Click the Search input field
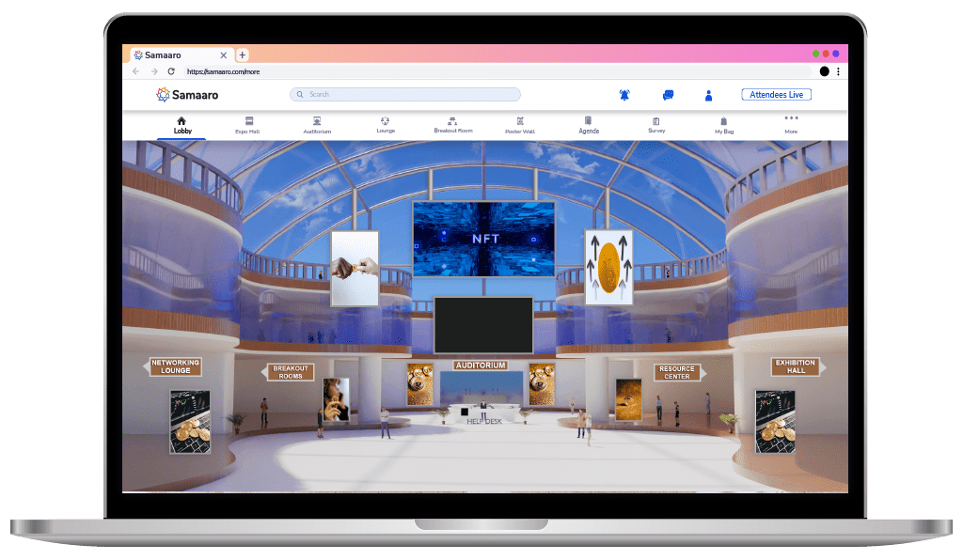This screenshot has height=560, width=963. pyautogui.click(x=404, y=94)
